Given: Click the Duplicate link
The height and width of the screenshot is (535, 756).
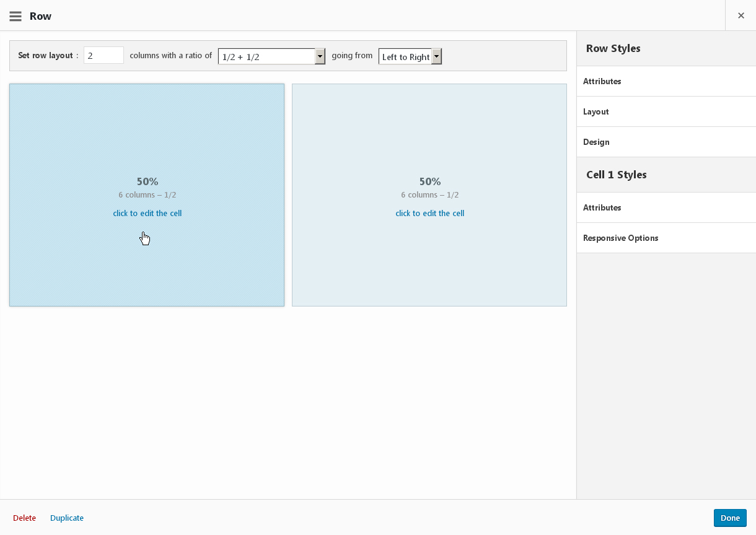Looking at the screenshot, I should point(67,518).
